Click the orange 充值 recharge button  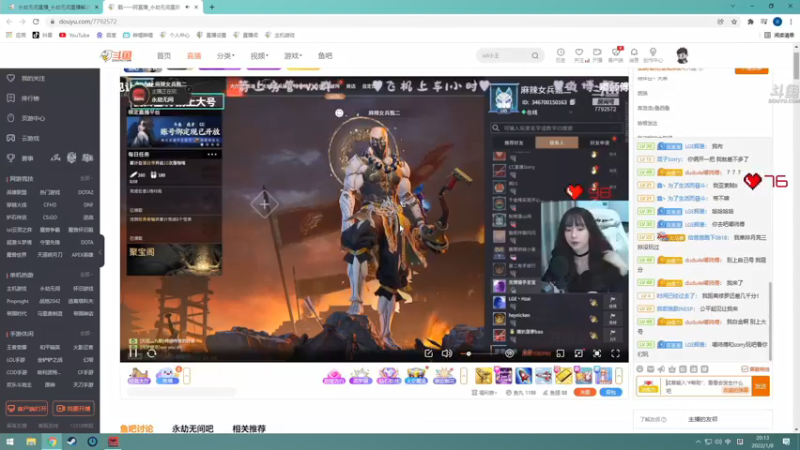coord(585,392)
